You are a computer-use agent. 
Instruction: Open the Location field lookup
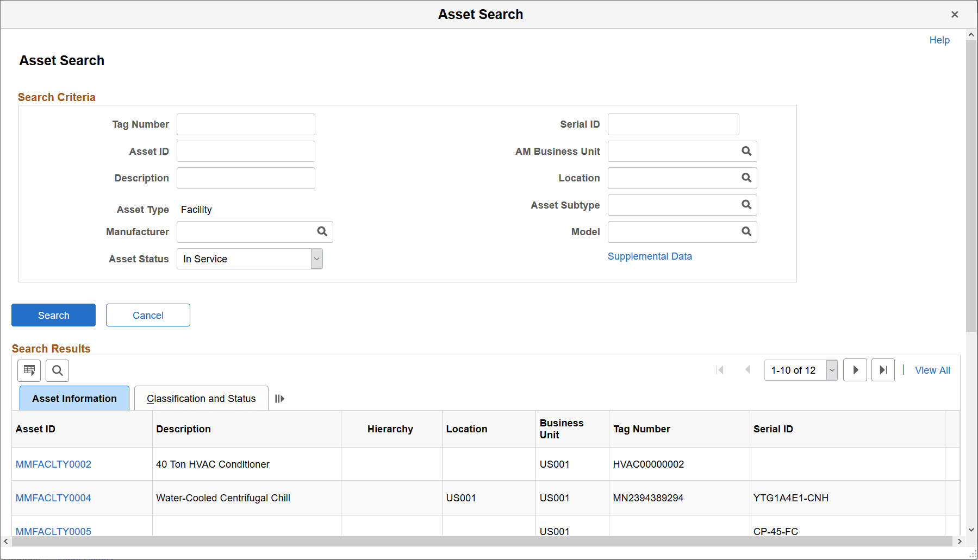click(745, 178)
